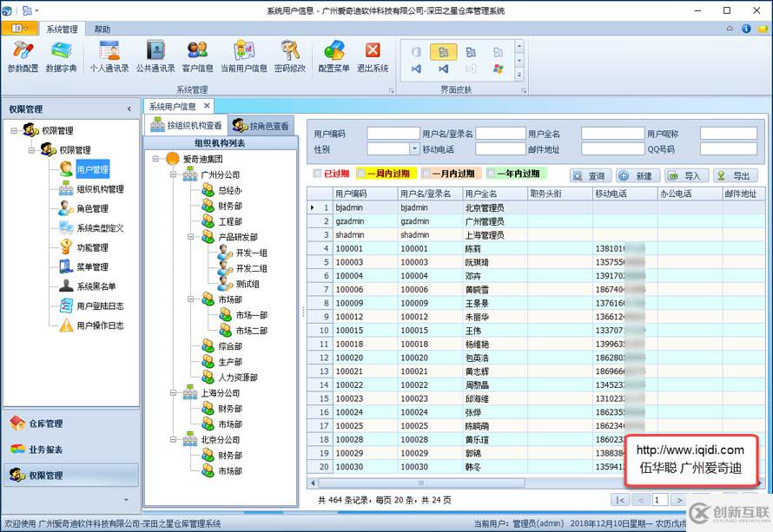Image resolution: width=773 pixels, height=532 pixels.
Task: Open 系统黑名单 in left tree
Action: point(96,286)
